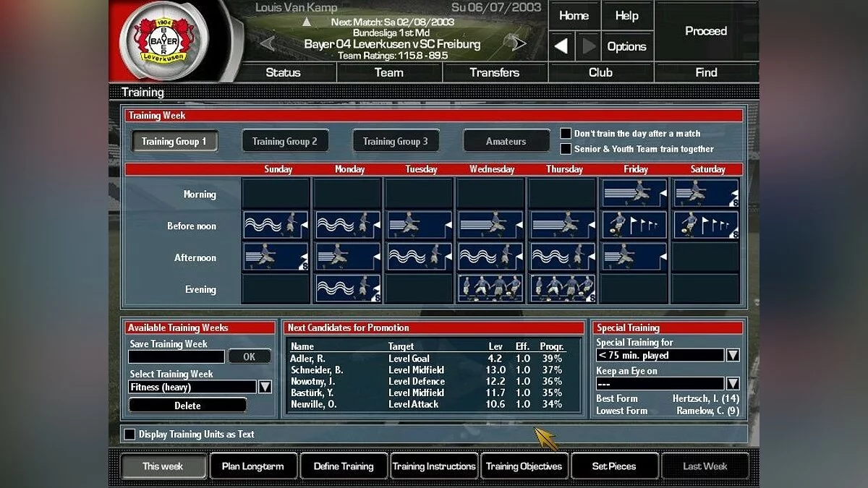Image resolution: width=868 pixels, height=488 pixels.
Task: Select Friday before noon flag drill unit
Action: point(634,226)
